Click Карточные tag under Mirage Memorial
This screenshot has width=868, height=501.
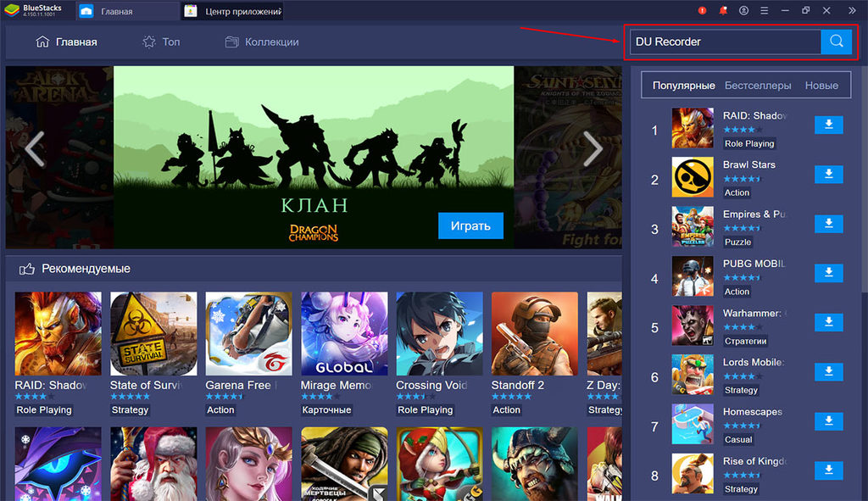[326, 409]
